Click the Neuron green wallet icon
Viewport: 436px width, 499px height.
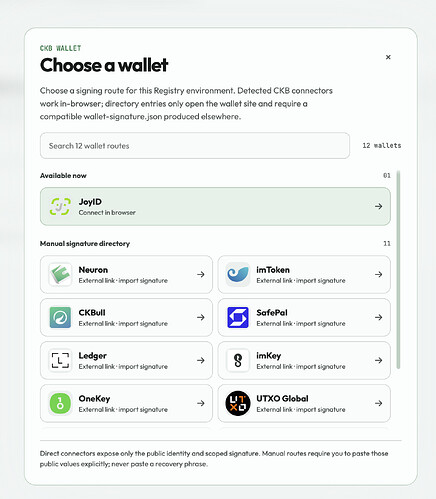(60, 274)
